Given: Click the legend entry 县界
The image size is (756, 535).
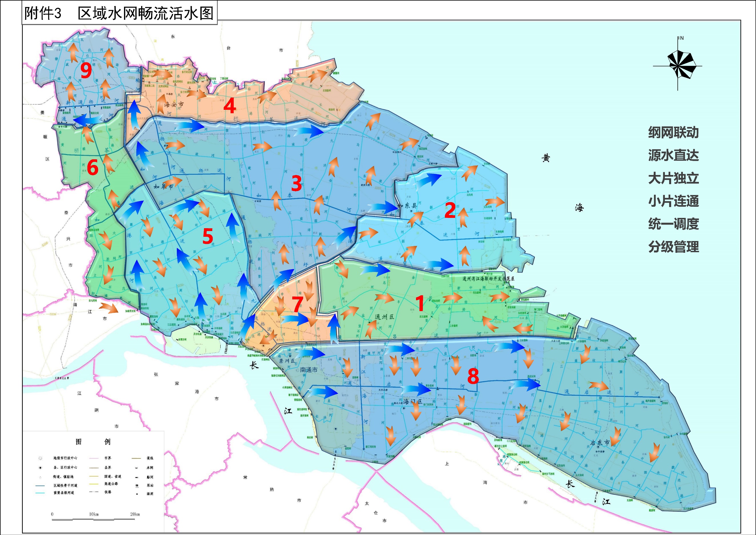Looking at the screenshot, I should click(x=108, y=468).
